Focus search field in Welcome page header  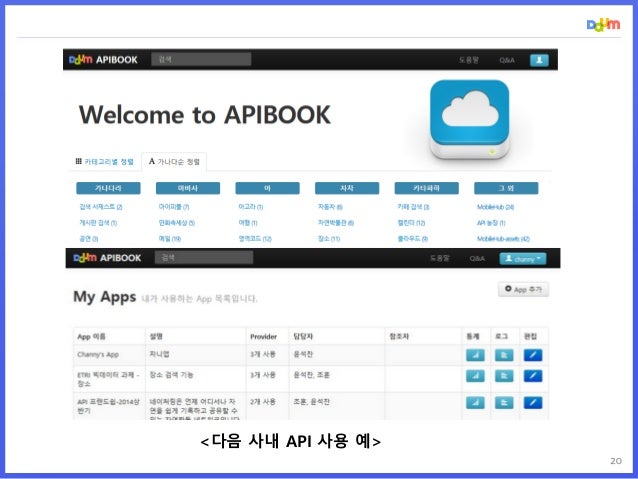(201, 59)
